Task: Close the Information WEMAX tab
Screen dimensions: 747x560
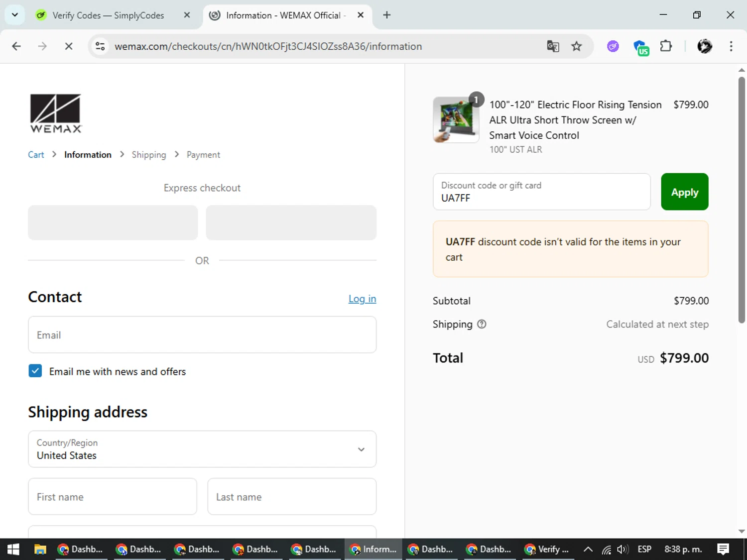Action: 361,15
